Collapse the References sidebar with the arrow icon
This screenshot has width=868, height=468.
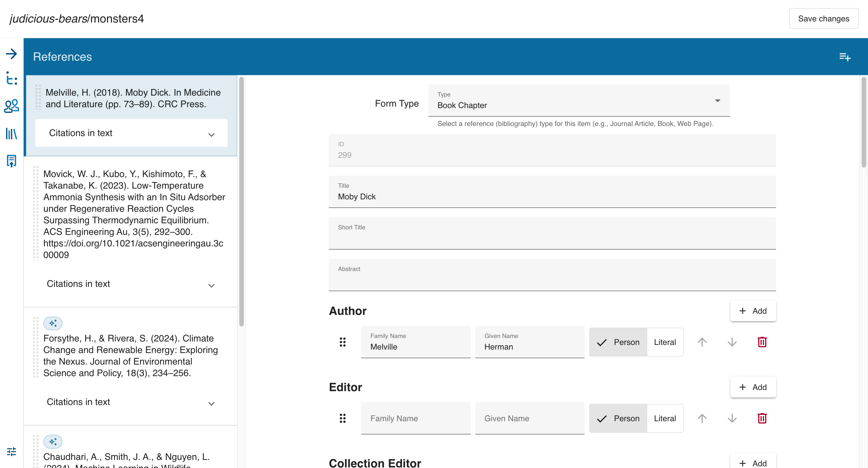(12, 54)
